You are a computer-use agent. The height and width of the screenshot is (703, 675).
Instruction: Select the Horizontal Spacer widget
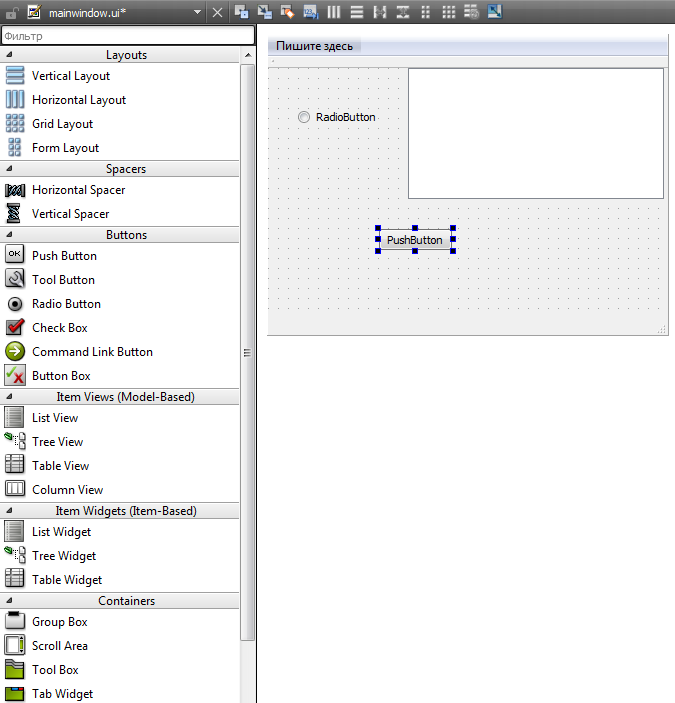pos(120,190)
